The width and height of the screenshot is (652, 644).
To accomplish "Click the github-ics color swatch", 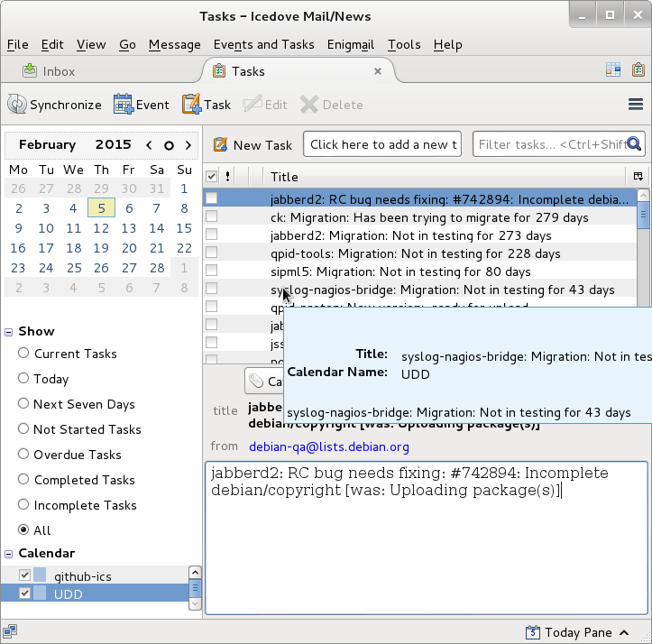I will (x=40, y=575).
